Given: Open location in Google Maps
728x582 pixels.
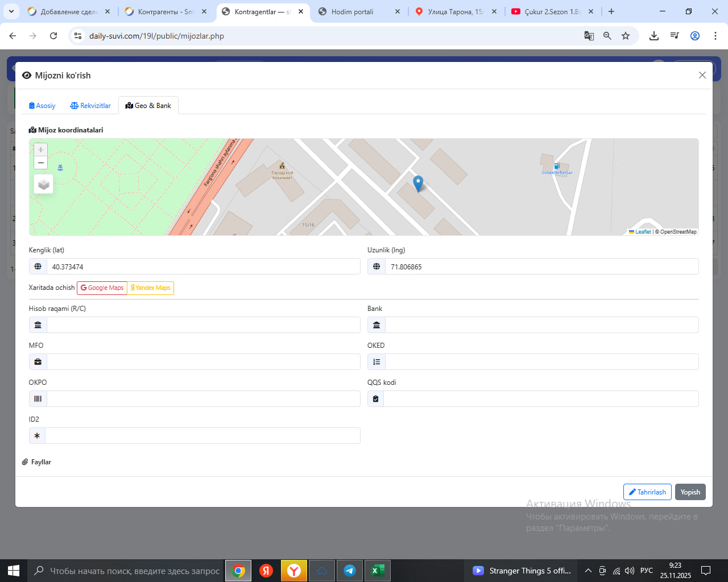Looking at the screenshot, I should (x=102, y=288).
